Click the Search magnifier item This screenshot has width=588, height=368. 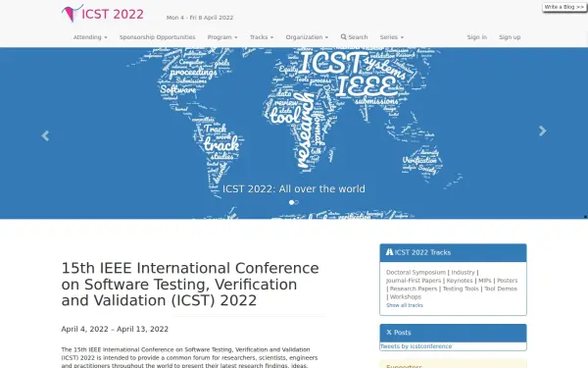(x=354, y=37)
